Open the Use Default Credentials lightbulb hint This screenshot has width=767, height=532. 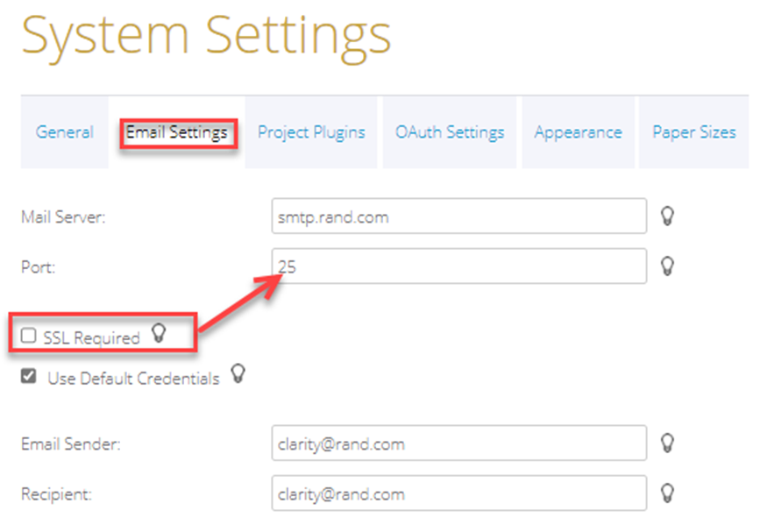238,374
